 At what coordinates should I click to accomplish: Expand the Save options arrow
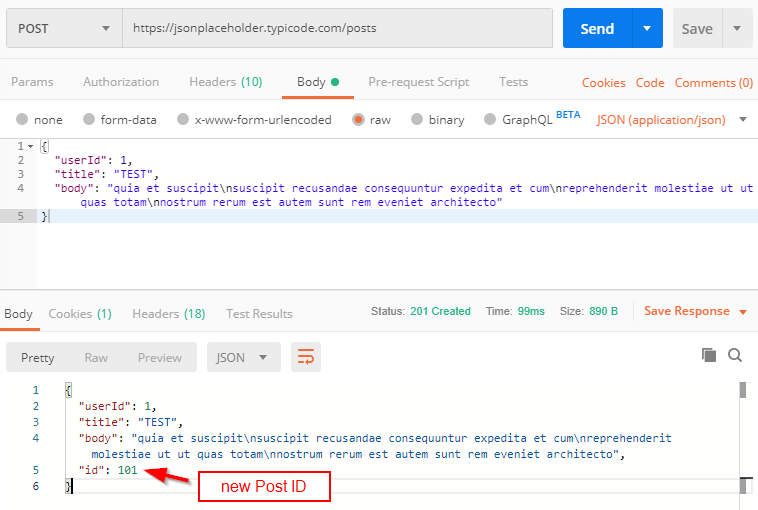(737, 28)
